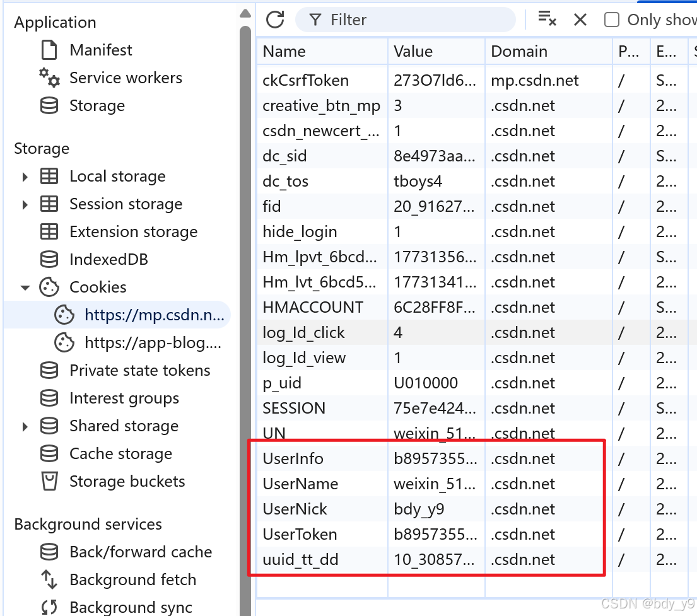Open Extension storage
697x616 pixels.
pos(133,231)
